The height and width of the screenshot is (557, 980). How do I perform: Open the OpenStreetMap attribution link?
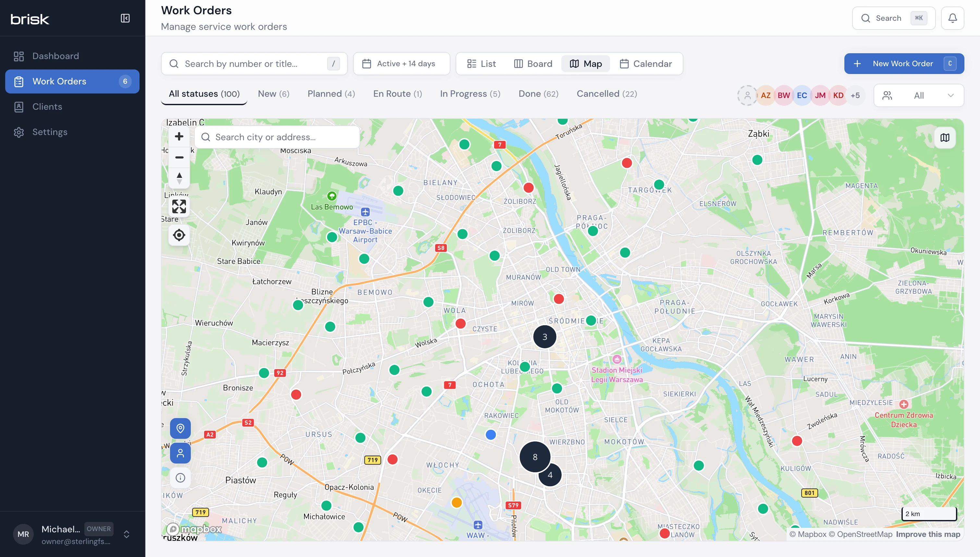tap(860, 534)
